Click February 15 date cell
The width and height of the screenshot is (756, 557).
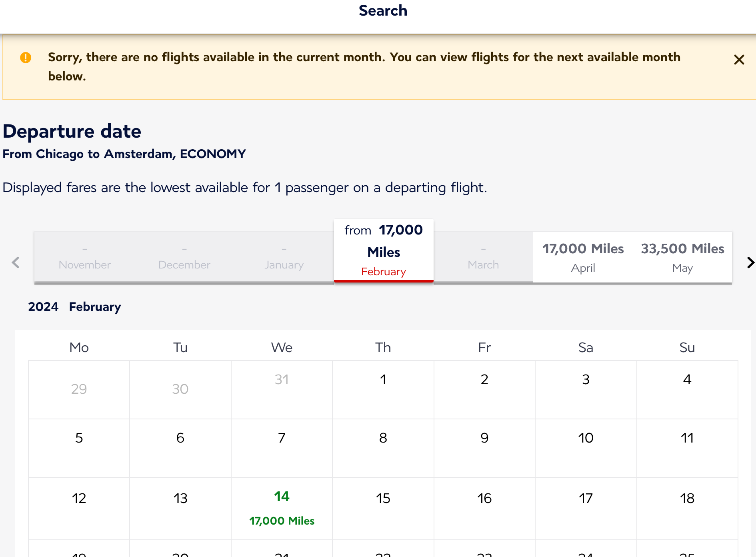click(x=383, y=508)
